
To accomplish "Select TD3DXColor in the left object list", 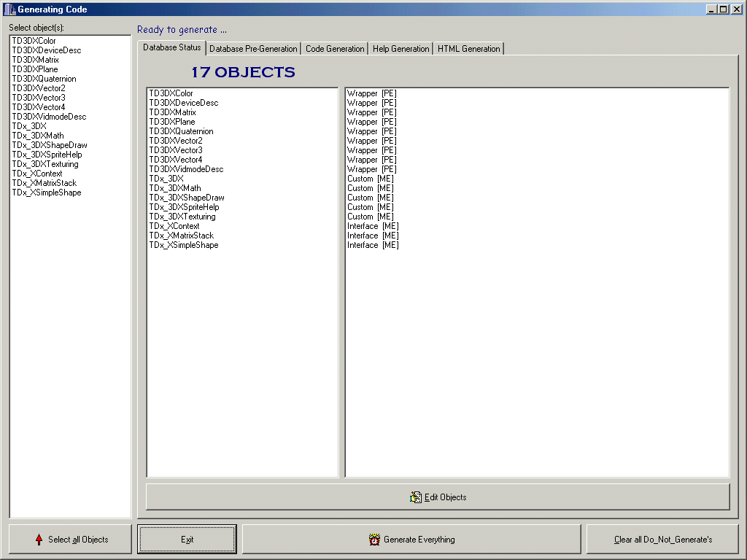I will click(34, 41).
